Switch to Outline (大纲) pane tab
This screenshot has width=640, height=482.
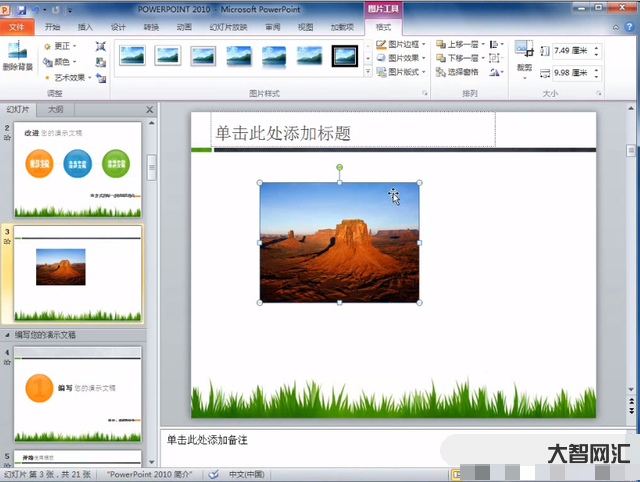55,109
